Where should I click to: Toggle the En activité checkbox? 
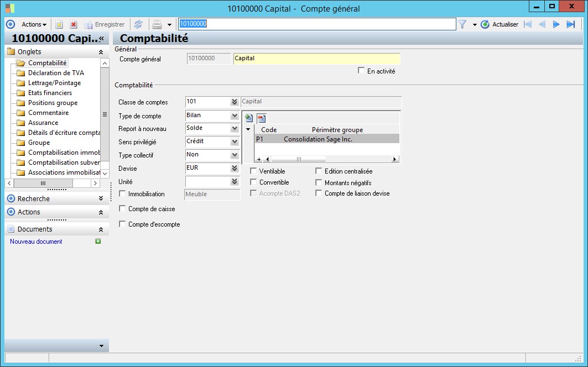click(x=361, y=71)
